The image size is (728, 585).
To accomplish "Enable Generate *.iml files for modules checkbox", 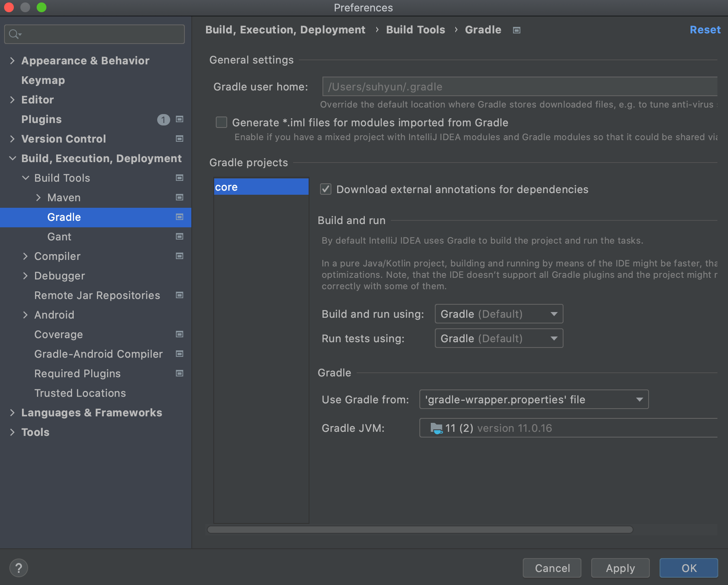I will (221, 122).
